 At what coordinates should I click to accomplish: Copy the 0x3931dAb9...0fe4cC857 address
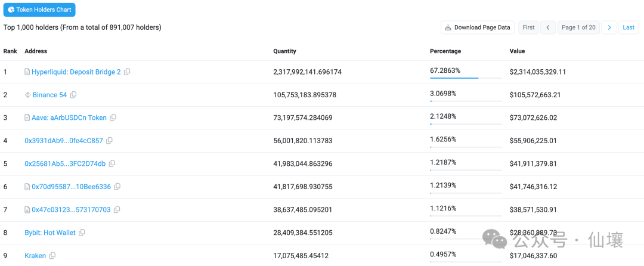pos(109,141)
